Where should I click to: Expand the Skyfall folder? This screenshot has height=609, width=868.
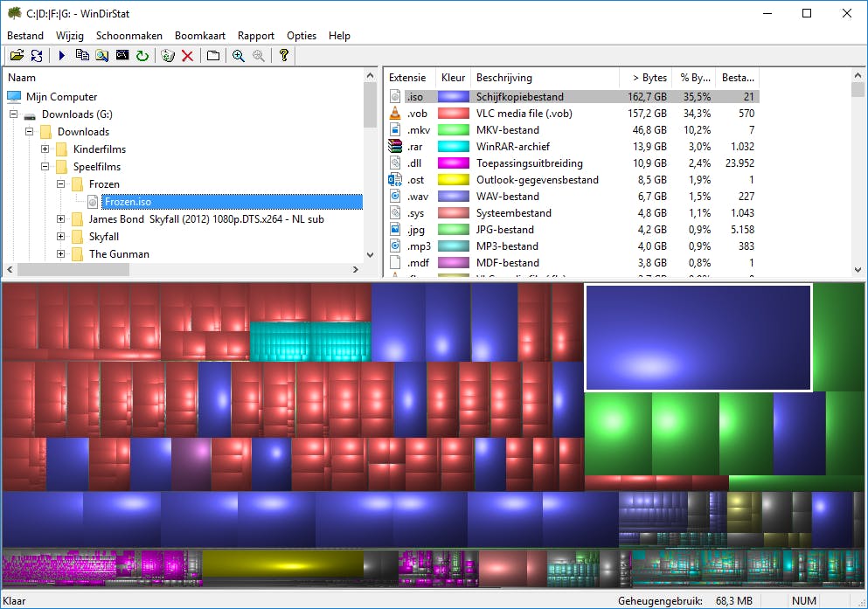pos(61,237)
